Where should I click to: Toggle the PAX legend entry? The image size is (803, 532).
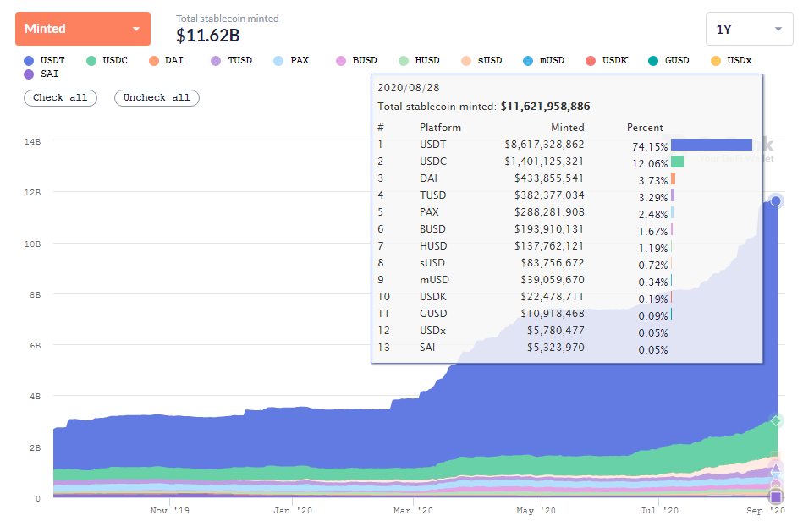pyautogui.click(x=291, y=60)
